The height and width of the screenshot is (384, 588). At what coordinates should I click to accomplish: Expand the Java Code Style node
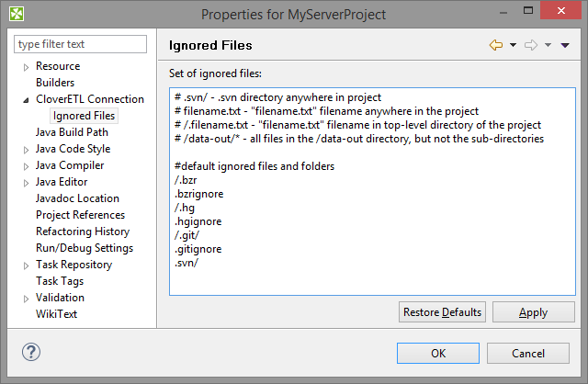click(x=27, y=150)
